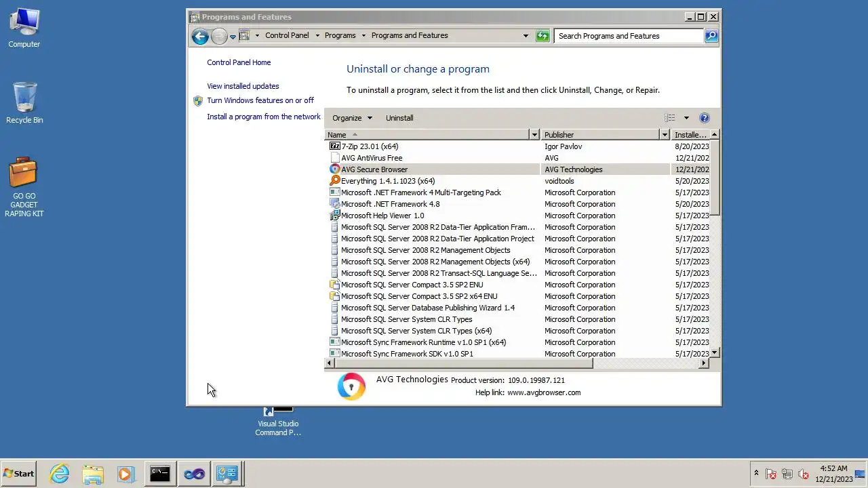868x488 pixels.
Task: Show hidden system tray icons
Action: (x=756, y=474)
